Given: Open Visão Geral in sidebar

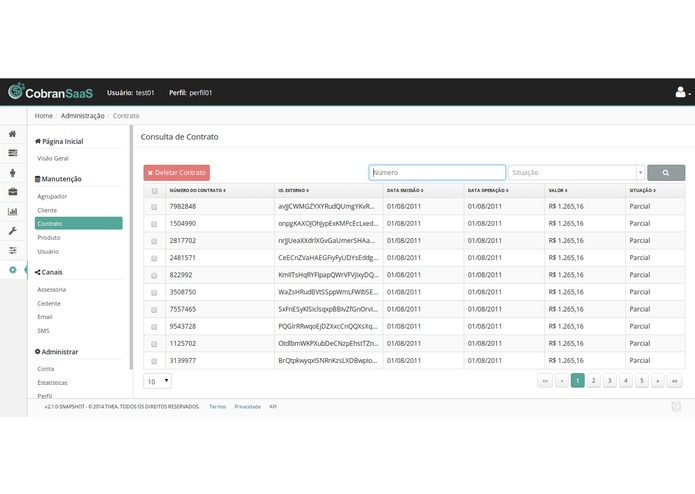Looking at the screenshot, I should tap(53, 158).
